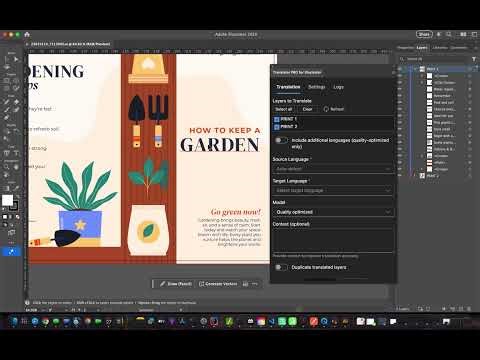
Task: Open Google Chrome from the dock
Action: (x=45, y=321)
